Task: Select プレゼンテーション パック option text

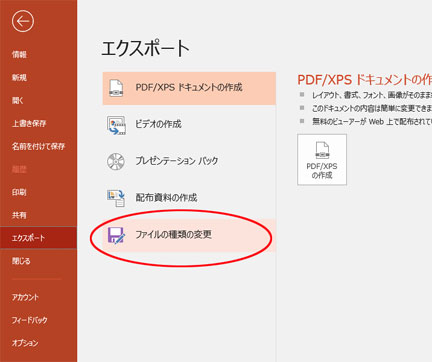Action: click(x=177, y=161)
